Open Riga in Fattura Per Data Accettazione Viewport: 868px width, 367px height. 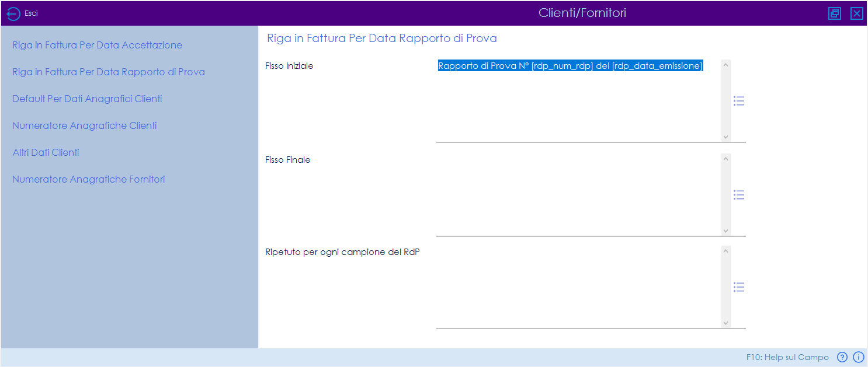point(98,45)
